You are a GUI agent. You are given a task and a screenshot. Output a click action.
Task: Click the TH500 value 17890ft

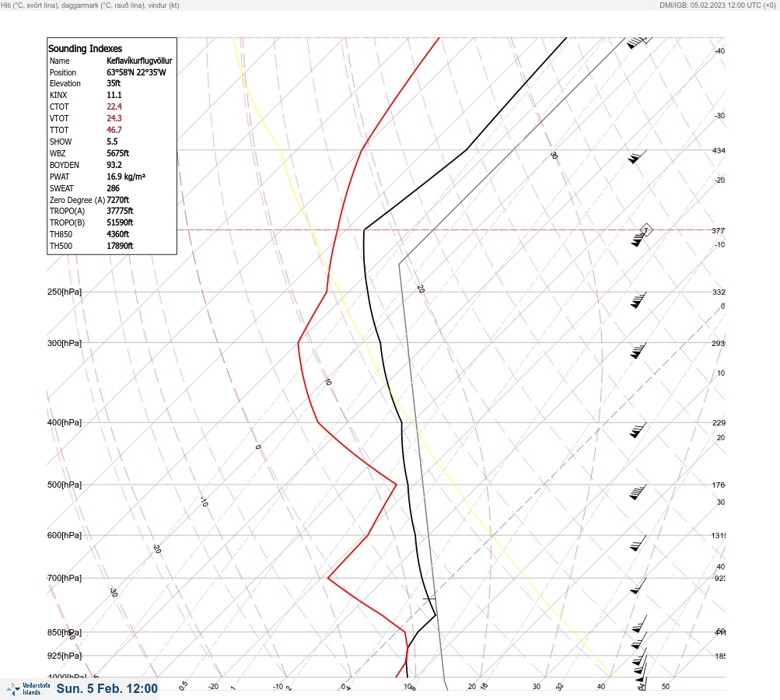(x=120, y=246)
